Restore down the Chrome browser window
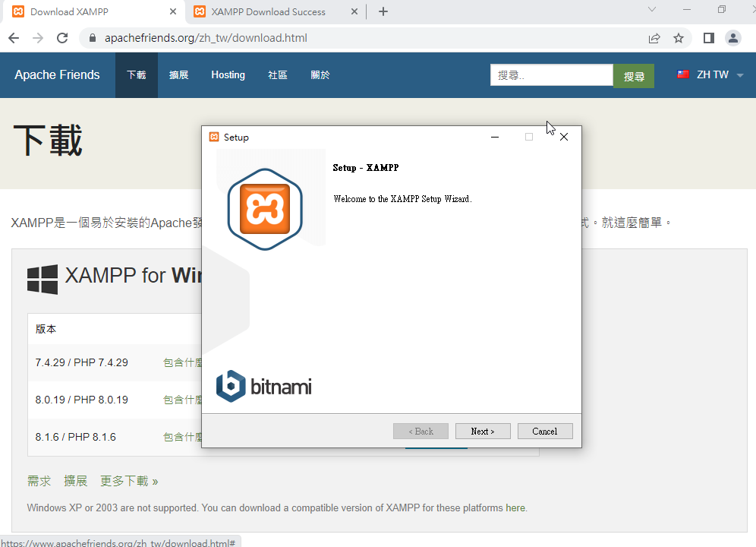This screenshot has width=756, height=547. (x=721, y=10)
